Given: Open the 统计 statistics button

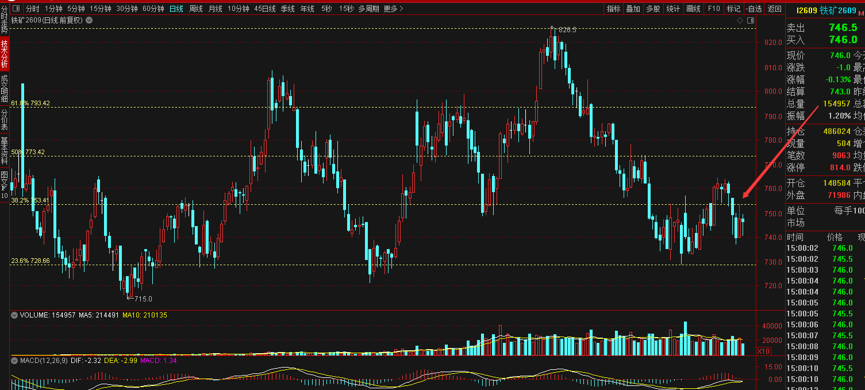Looking at the screenshot, I should [673, 9].
